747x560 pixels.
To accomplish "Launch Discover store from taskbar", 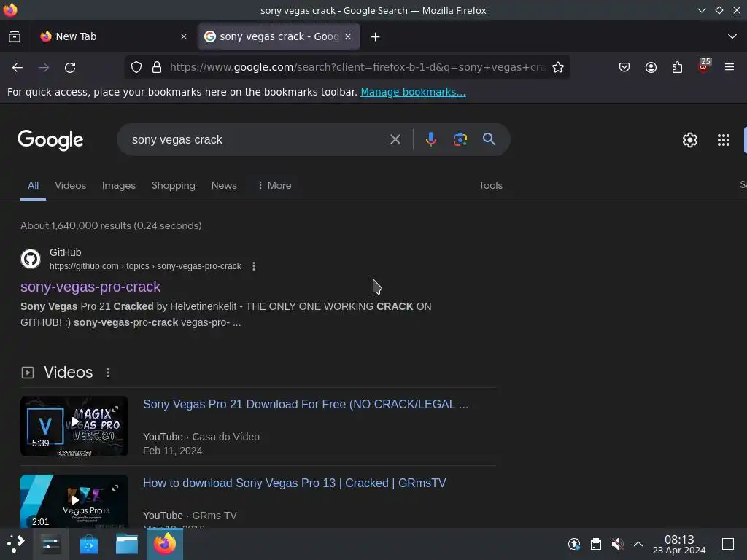I will [x=88, y=544].
